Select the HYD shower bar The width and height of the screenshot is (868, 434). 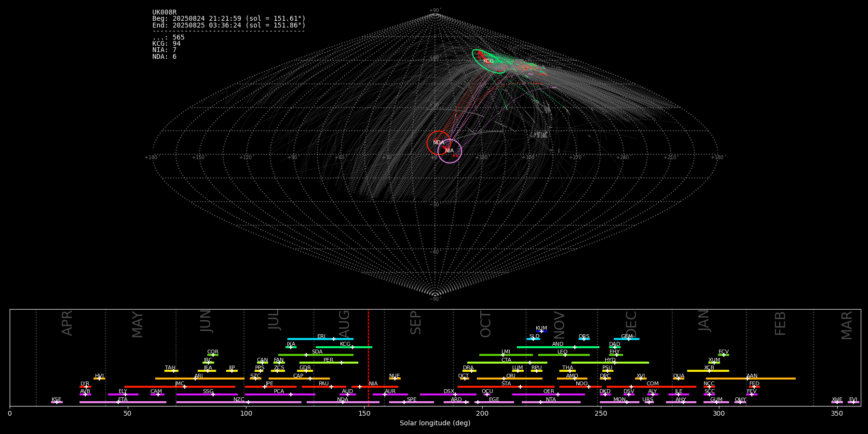[610, 363]
